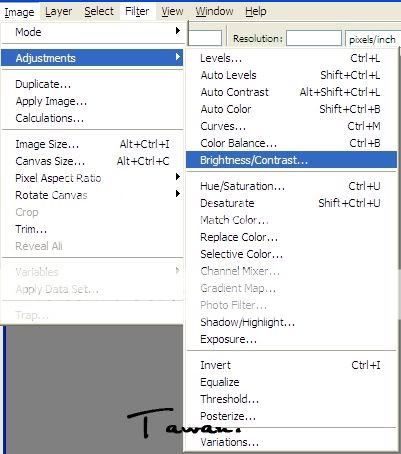Open pixels/inch unit dropdown
The width and height of the screenshot is (401, 454).
tap(373, 40)
